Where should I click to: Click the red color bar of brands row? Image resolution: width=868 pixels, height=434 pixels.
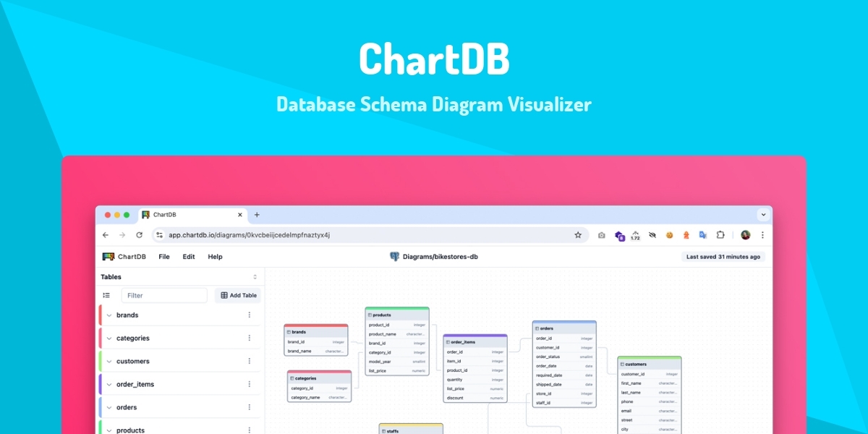[100, 315]
